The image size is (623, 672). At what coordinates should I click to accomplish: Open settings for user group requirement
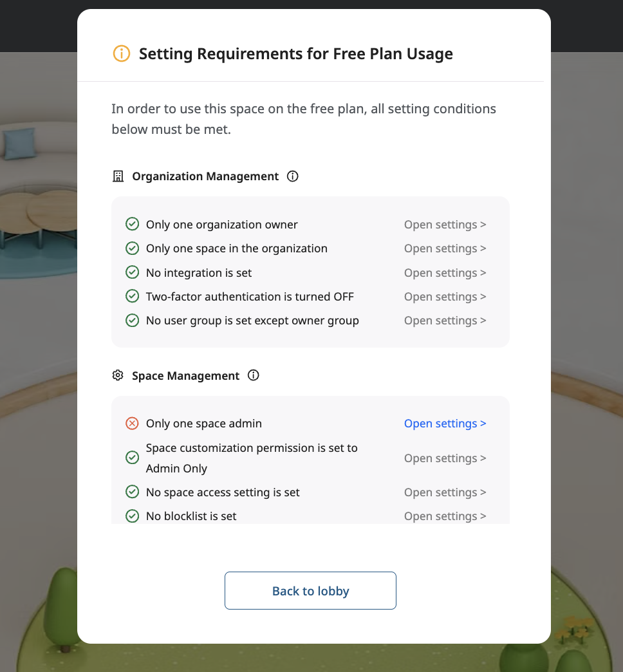pyautogui.click(x=445, y=321)
